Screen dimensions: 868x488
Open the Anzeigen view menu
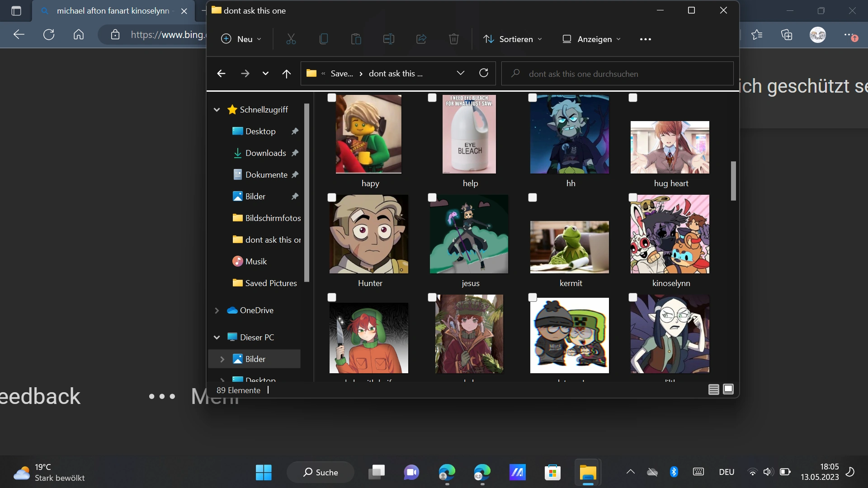pyautogui.click(x=592, y=39)
